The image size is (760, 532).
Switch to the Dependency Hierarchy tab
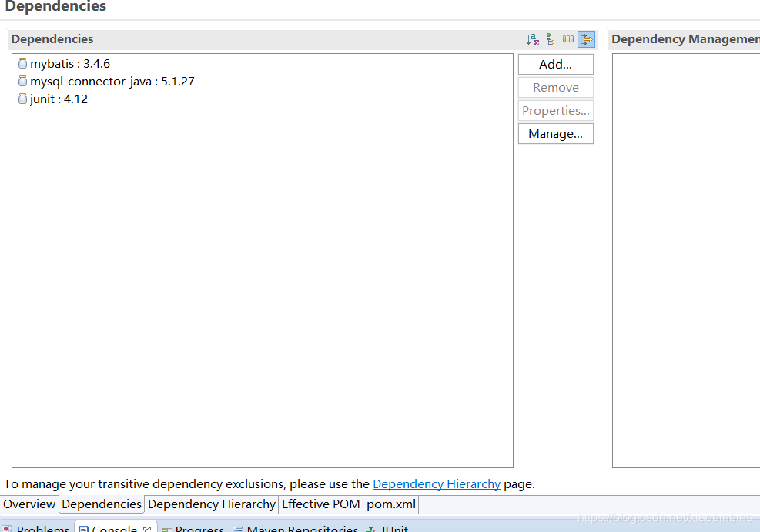click(212, 504)
